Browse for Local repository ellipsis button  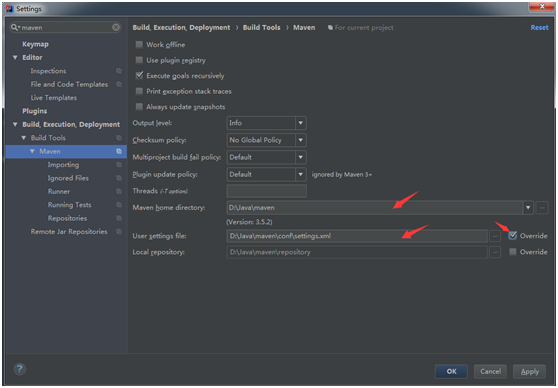coord(495,252)
